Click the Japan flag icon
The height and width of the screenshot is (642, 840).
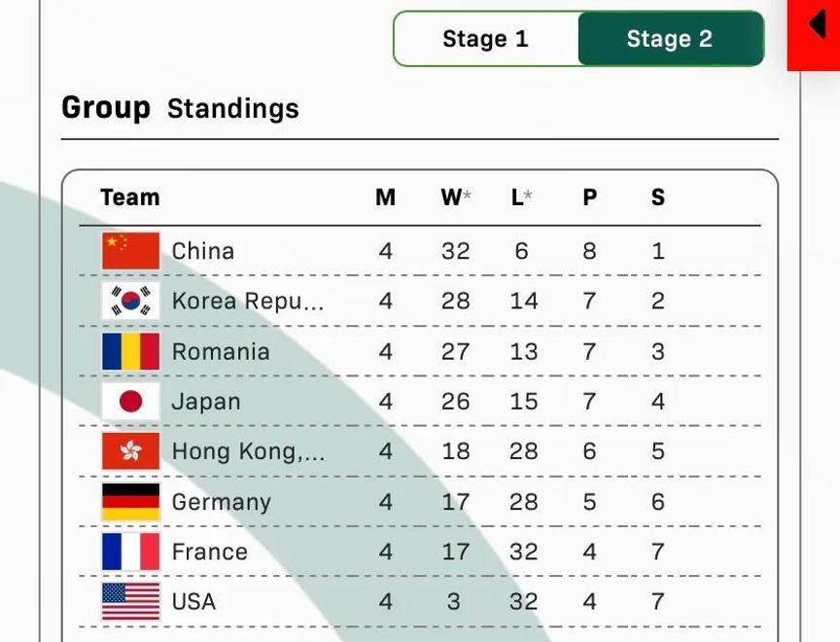(130, 402)
